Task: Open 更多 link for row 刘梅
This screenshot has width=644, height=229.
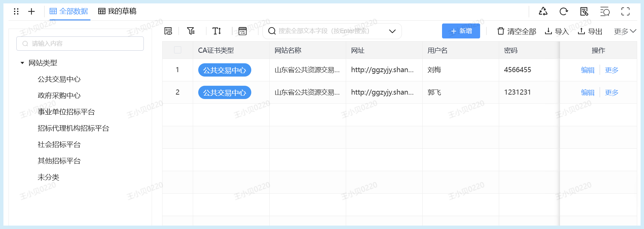Action: (x=612, y=70)
